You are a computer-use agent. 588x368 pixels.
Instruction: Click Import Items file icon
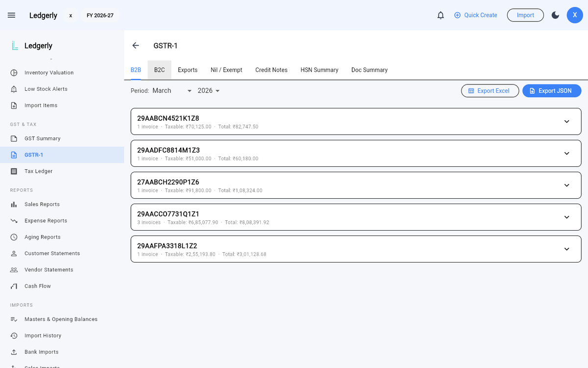[14, 105]
